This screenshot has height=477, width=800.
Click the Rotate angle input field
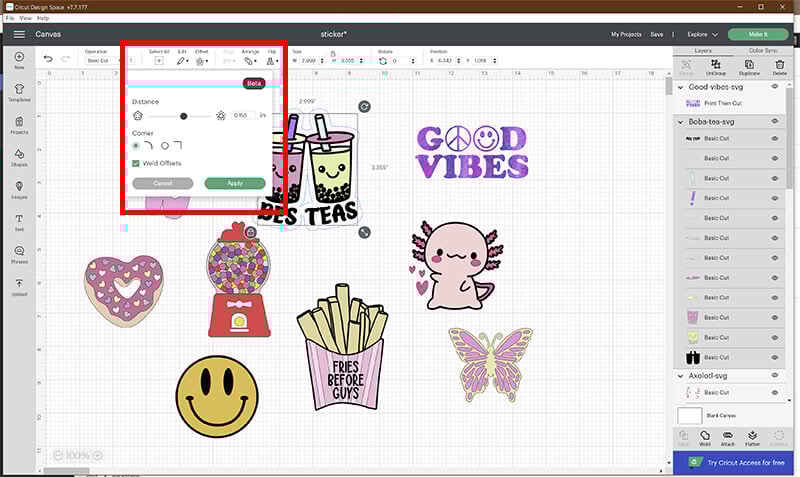click(400, 61)
